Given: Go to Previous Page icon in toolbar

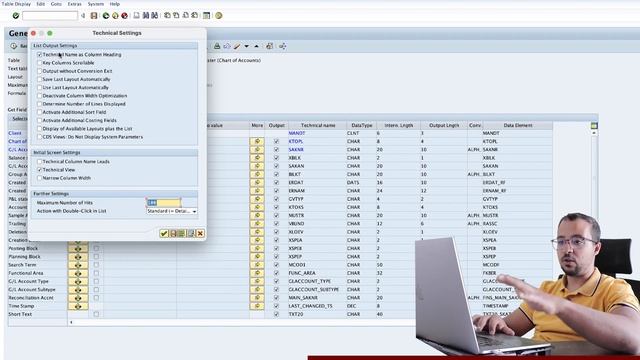Looking at the screenshot, I should pos(176,16).
